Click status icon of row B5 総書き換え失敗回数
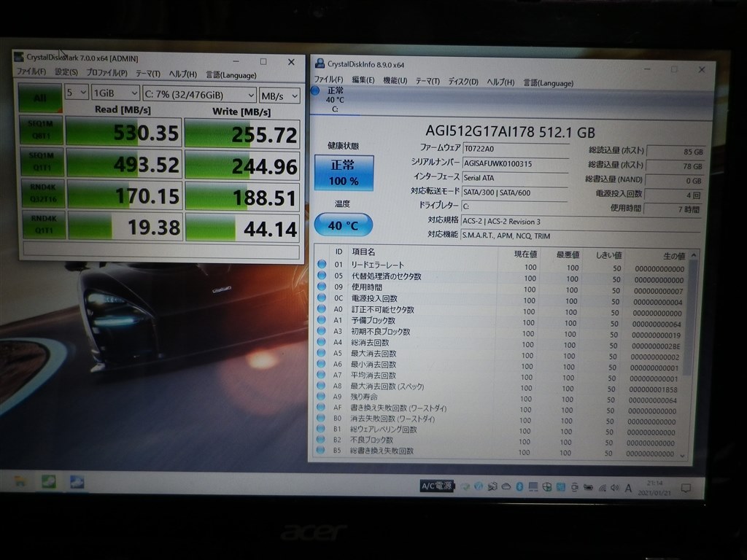The height and width of the screenshot is (560, 747). (x=321, y=449)
